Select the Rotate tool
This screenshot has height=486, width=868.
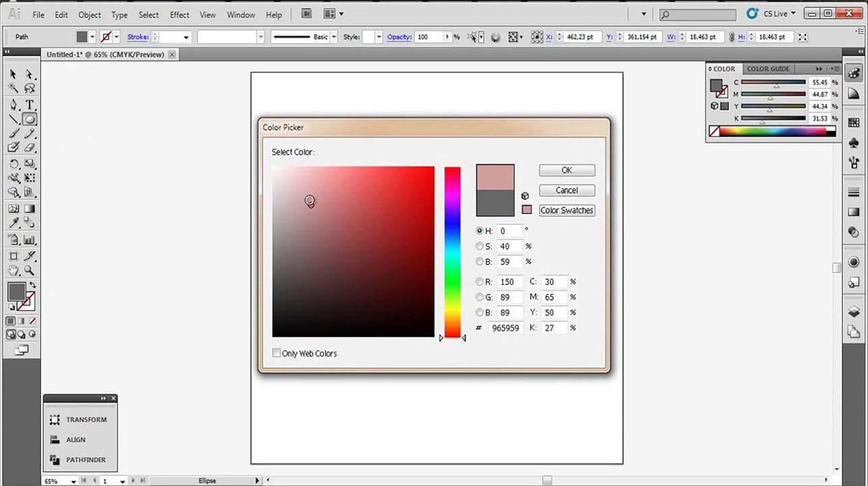13,164
